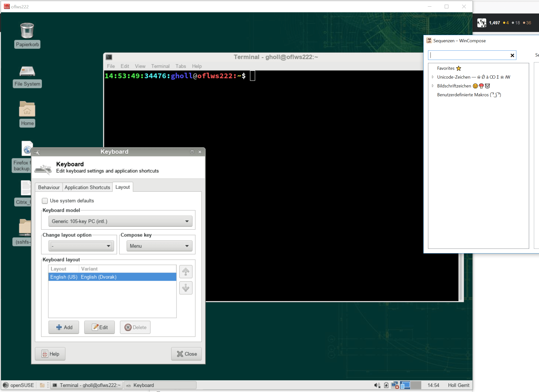Screen dimensions: 539x392
Task: Enable Use system defaults checkbox
Action: point(45,201)
